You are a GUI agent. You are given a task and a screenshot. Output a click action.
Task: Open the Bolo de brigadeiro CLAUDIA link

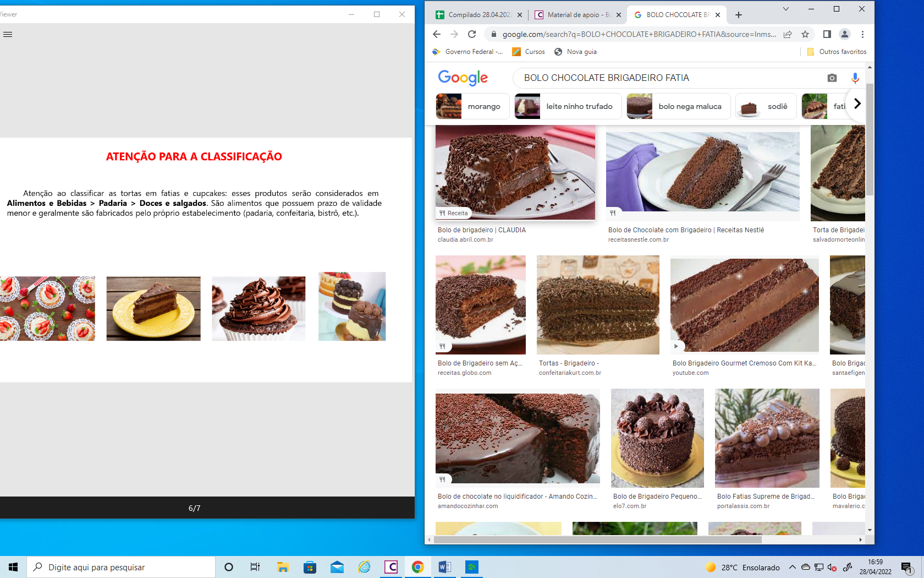pyautogui.click(x=482, y=230)
